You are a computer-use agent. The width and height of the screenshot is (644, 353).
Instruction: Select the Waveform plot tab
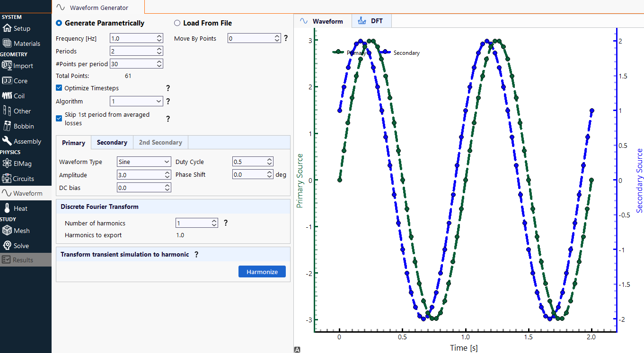click(322, 21)
